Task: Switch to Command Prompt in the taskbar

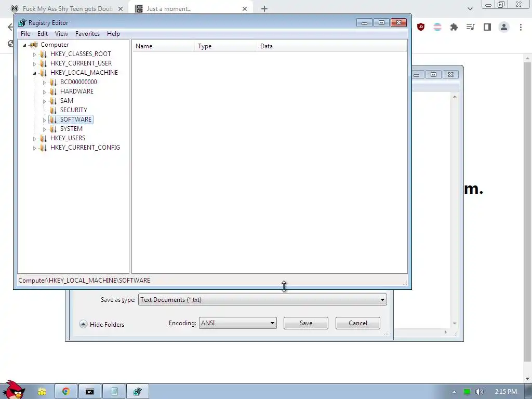Action: (x=89, y=392)
